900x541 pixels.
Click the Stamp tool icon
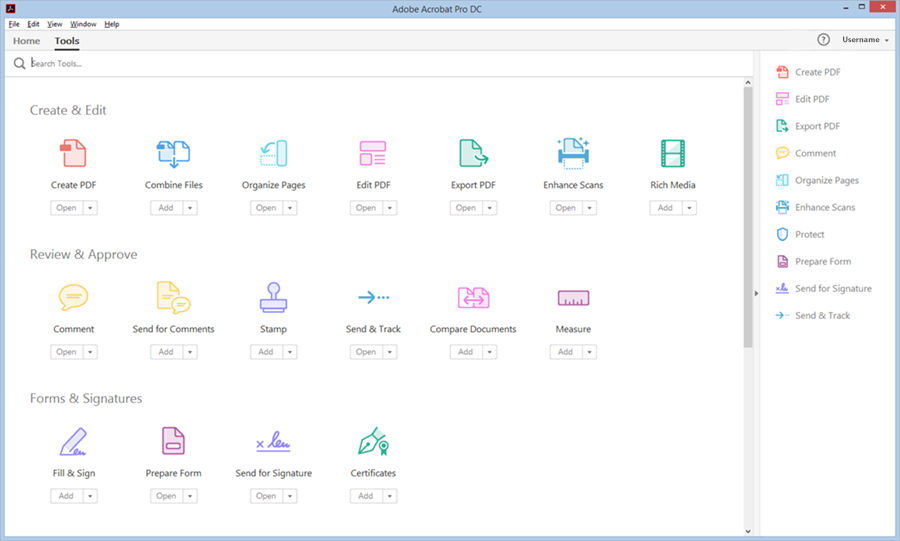[x=273, y=297]
